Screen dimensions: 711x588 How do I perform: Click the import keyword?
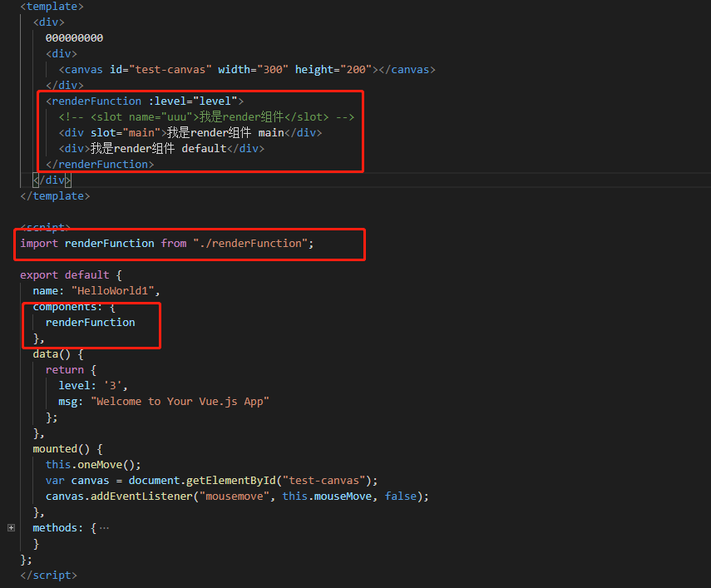pos(39,244)
